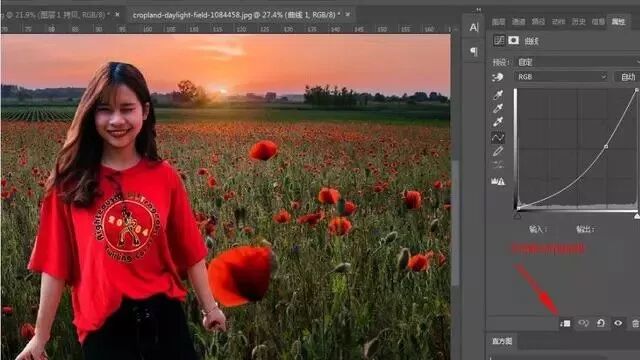Click the white point slider triangle under curve
This screenshot has width=640, height=360.
(637, 216)
